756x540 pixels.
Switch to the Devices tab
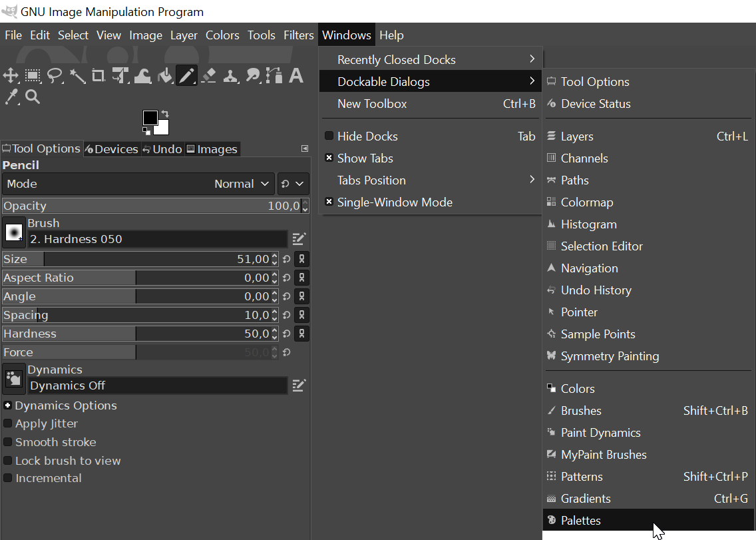(x=111, y=149)
